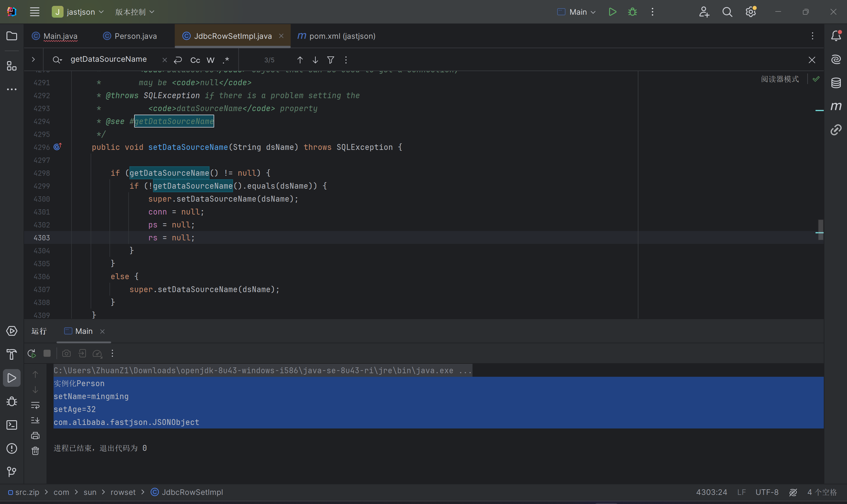Screen dimensions: 847x504
Task: Toggle Words-only search option
Action: [x=210, y=60]
